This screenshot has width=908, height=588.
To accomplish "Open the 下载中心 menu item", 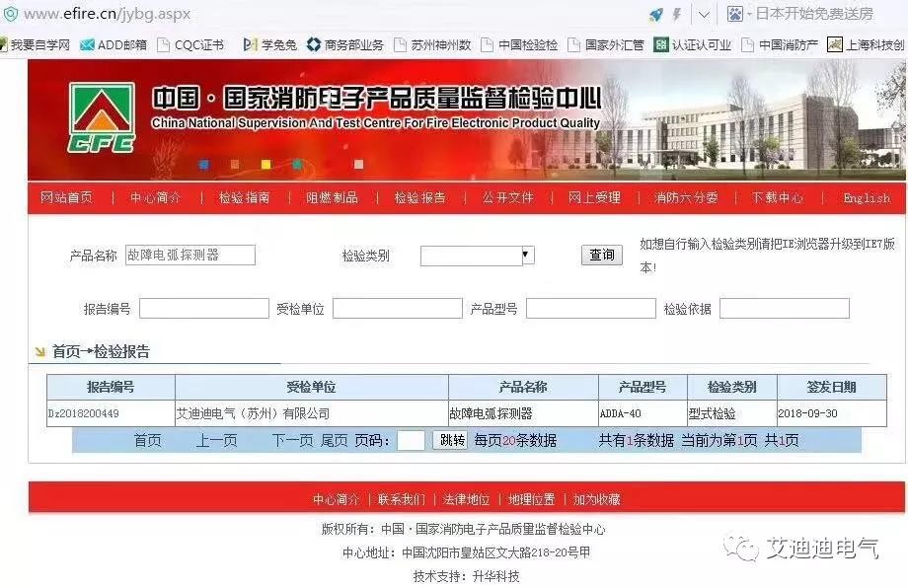I will pos(778,198).
